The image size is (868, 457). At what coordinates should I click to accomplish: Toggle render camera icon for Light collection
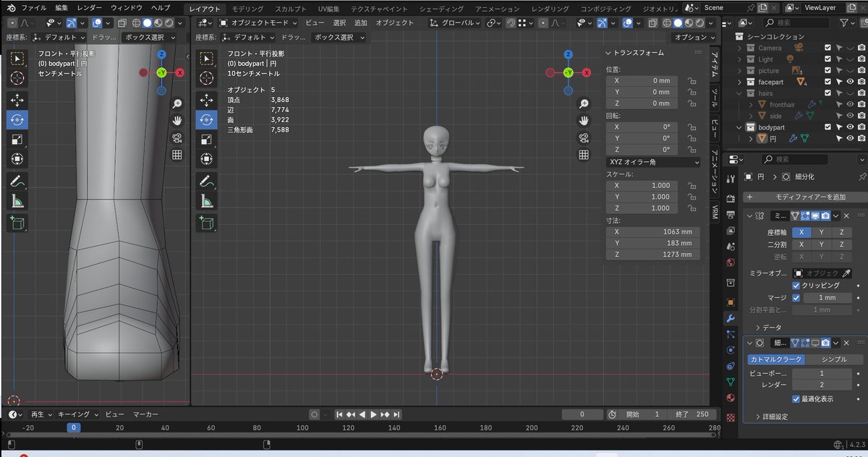(x=861, y=59)
